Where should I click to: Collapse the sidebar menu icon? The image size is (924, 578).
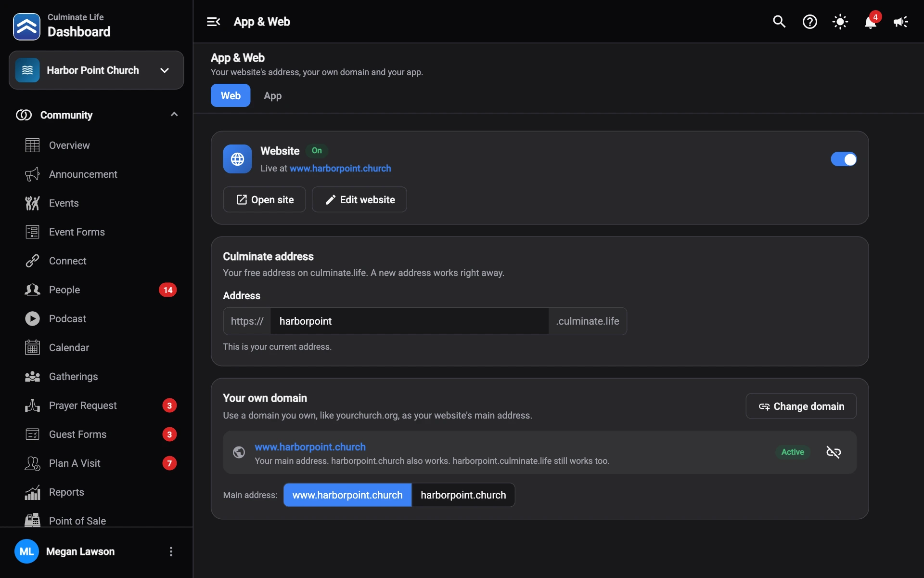click(x=213, y=22)
